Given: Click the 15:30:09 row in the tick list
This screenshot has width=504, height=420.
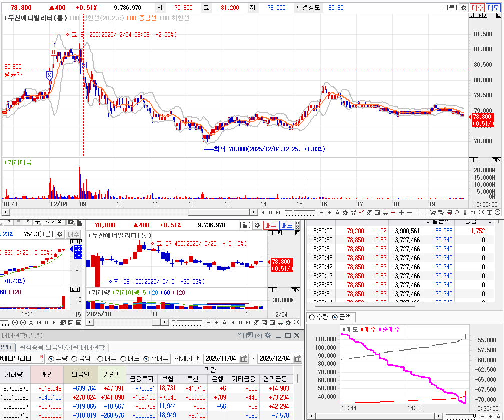Looking at the screenshot, I should click(402, 231).
